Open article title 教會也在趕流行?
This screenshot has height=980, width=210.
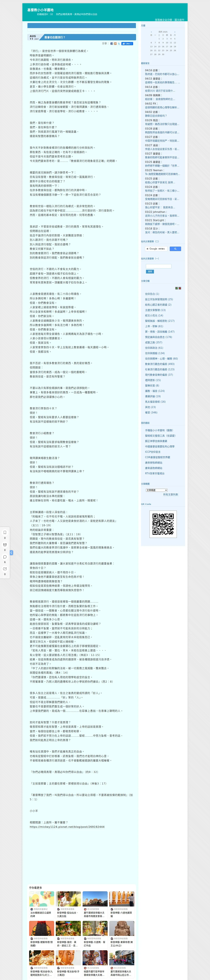point(55,37)
